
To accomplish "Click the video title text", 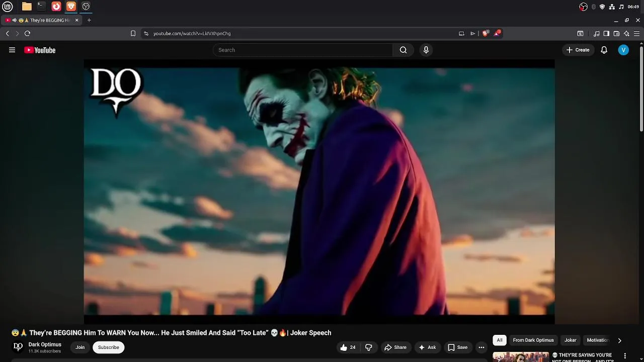I will (x=171, y=333).
